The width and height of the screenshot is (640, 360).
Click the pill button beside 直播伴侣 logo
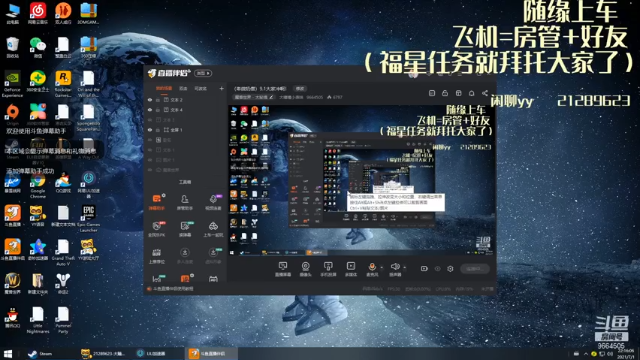203,73
